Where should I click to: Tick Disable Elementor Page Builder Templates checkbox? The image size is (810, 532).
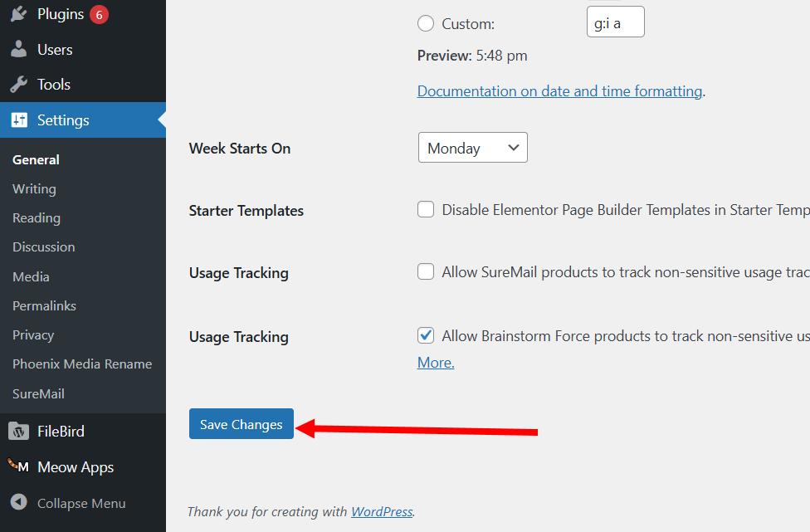[426, 209]
